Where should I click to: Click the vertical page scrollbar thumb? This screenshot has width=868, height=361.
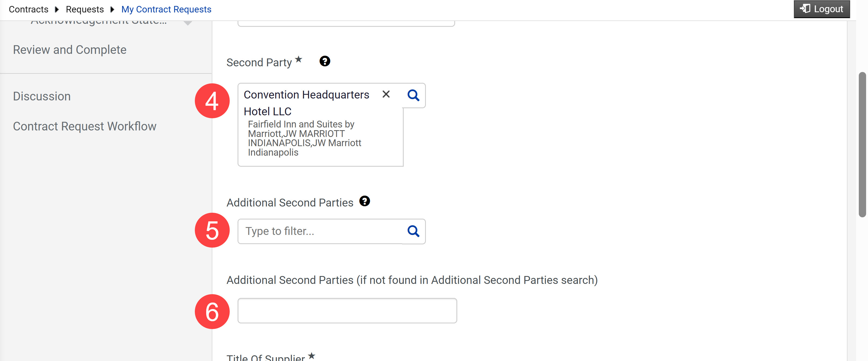coord(862,144)
